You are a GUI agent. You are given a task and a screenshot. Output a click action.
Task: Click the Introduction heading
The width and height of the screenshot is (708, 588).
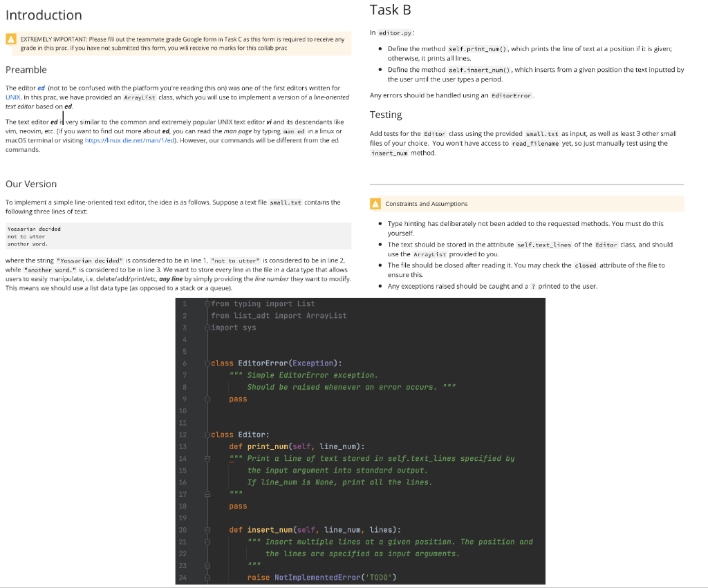44,15
